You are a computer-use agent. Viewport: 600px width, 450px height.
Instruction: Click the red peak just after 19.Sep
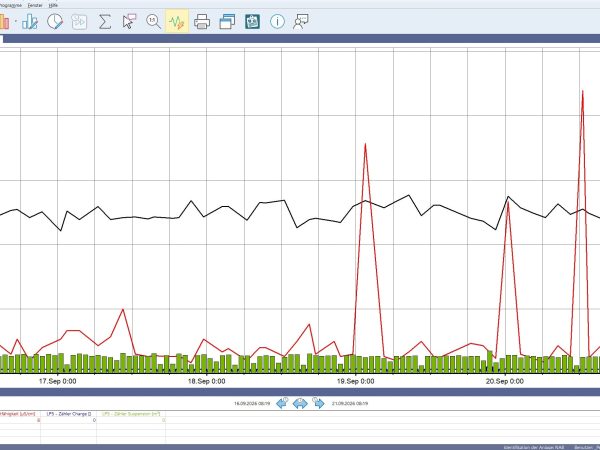tap(365, 145)
